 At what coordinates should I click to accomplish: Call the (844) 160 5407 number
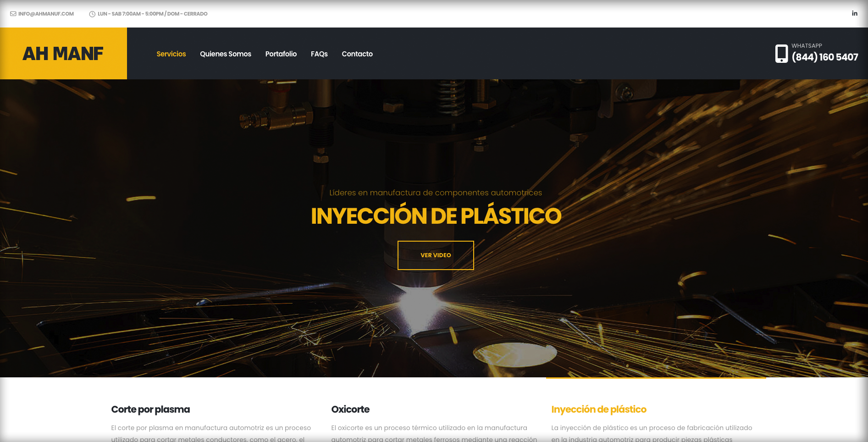(824, 57)
